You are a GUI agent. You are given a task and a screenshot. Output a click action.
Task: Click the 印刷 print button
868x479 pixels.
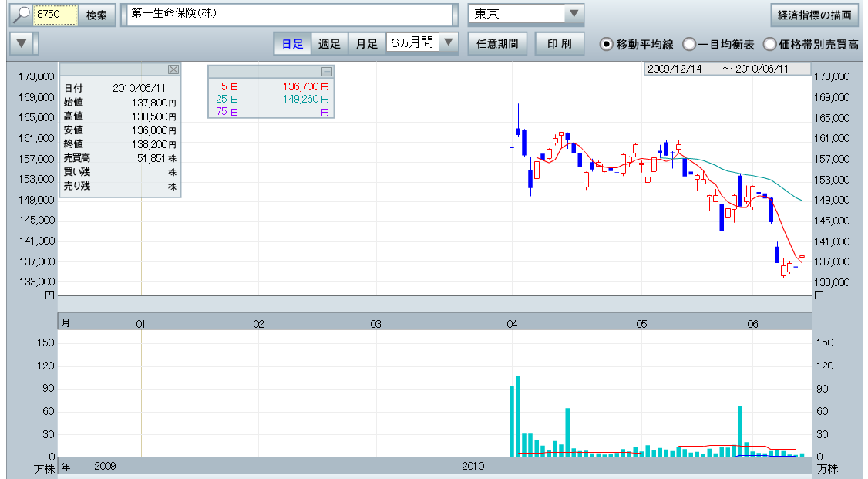coord(560,44)
